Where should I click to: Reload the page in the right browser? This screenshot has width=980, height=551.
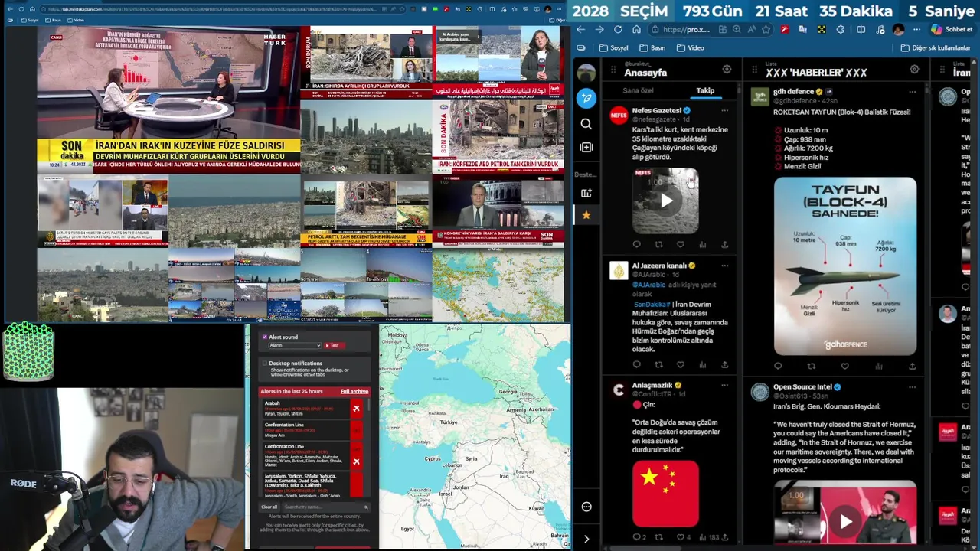coord(617,30)
